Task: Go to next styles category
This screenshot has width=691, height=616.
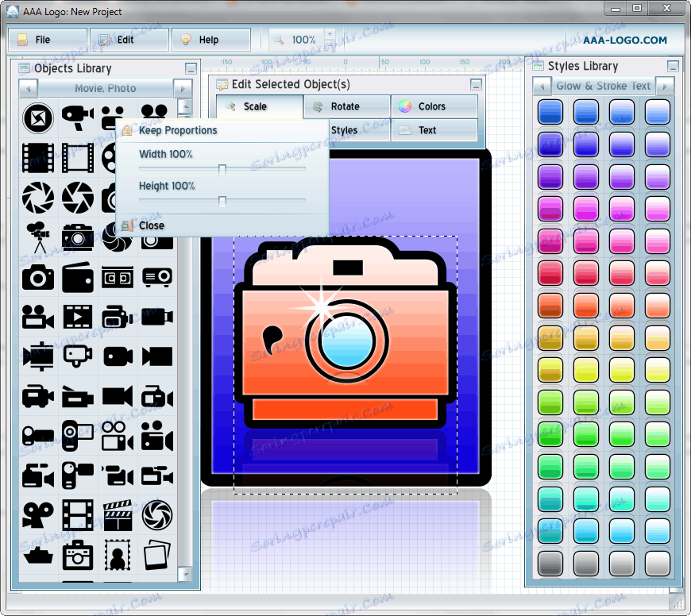Action: [x=665, y=87]
